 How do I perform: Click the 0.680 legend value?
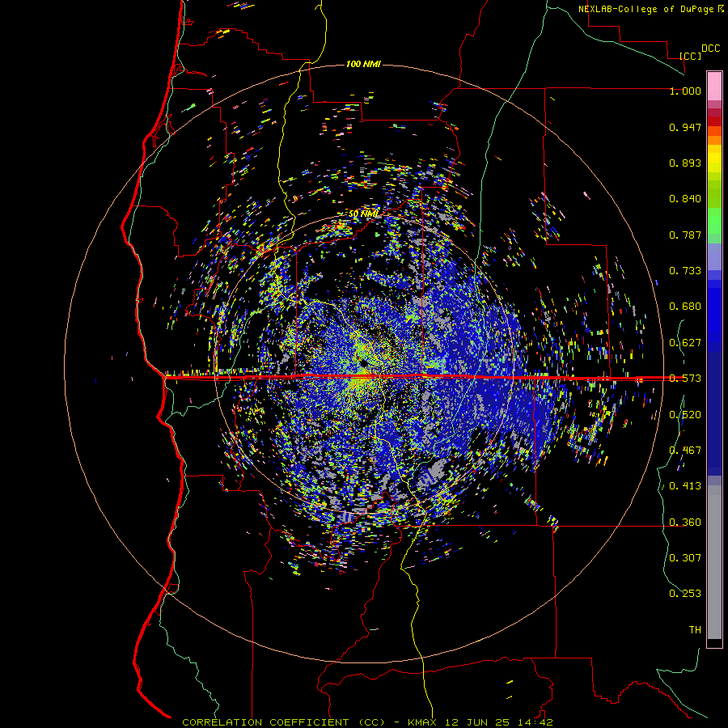[x=685, y=307]
